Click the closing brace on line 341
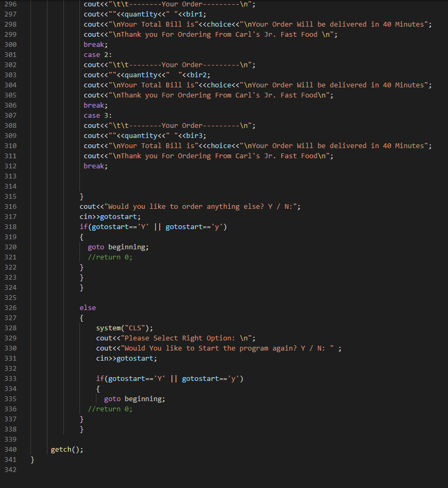 [32, 459]
